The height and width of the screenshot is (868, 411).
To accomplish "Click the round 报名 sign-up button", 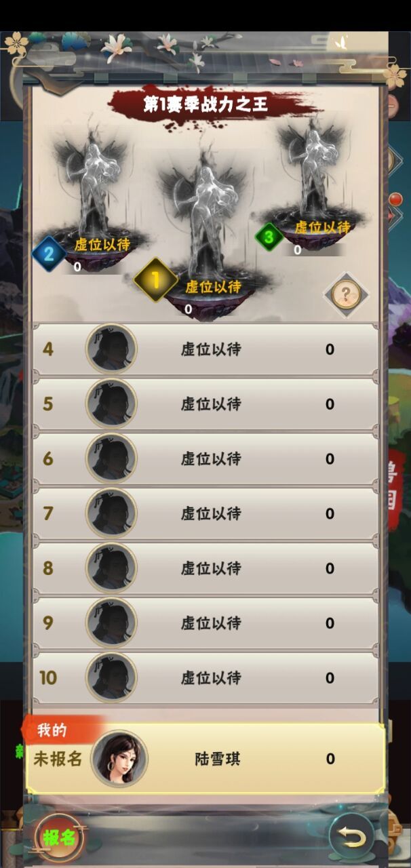I will click(59, 837).
